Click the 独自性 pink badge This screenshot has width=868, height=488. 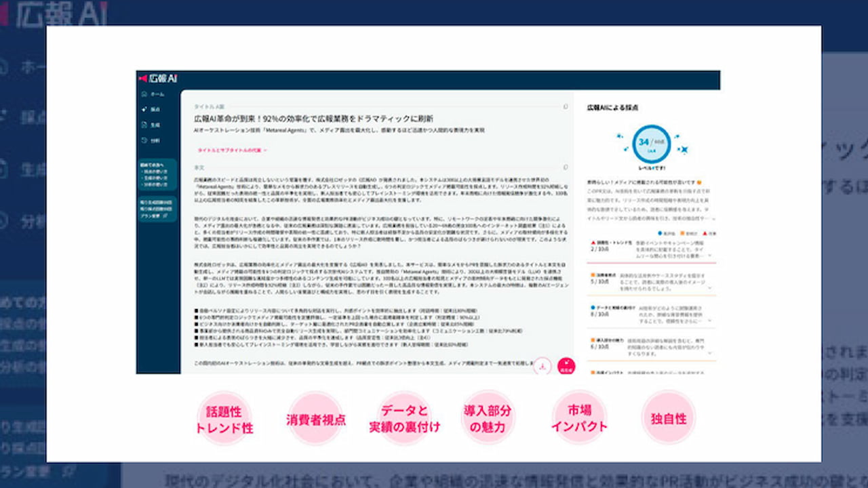tap(669, 418)
